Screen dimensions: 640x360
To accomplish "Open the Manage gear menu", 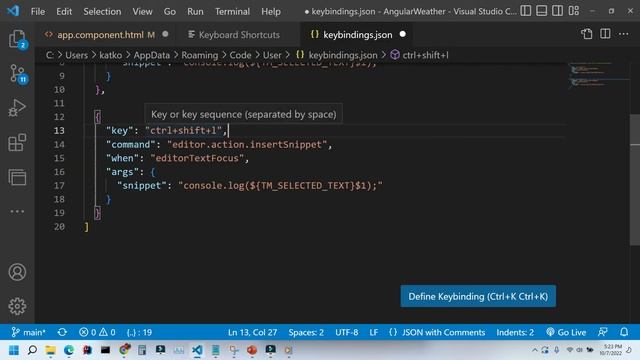I will (17, 306).
